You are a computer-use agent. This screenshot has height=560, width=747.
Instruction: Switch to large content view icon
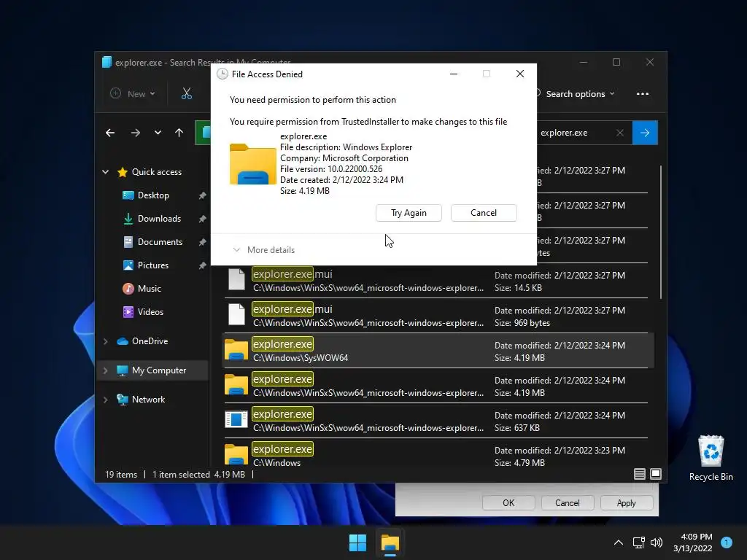pyautogui.click(x=656, y=474)
